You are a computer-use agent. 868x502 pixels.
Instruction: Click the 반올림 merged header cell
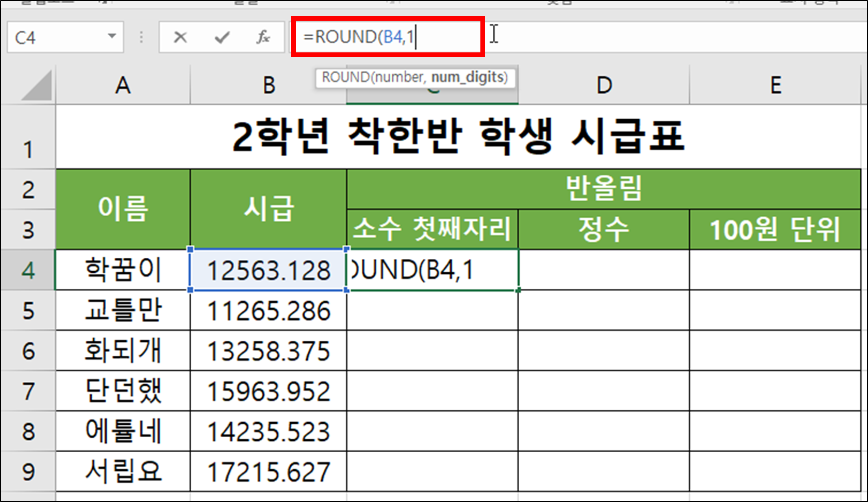point(603,189)
